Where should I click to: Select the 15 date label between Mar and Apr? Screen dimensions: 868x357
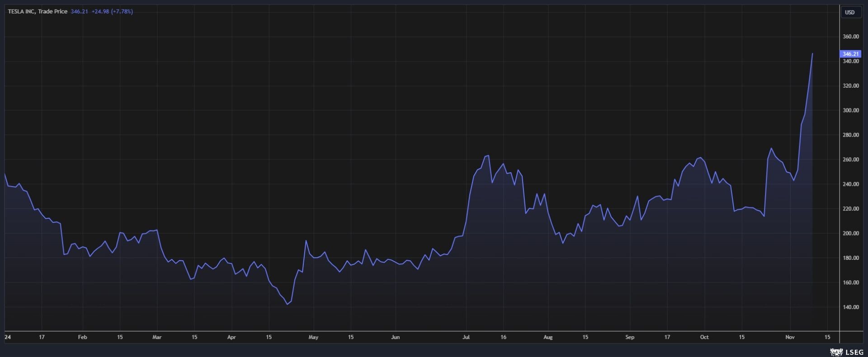click(x=194, y=337)
